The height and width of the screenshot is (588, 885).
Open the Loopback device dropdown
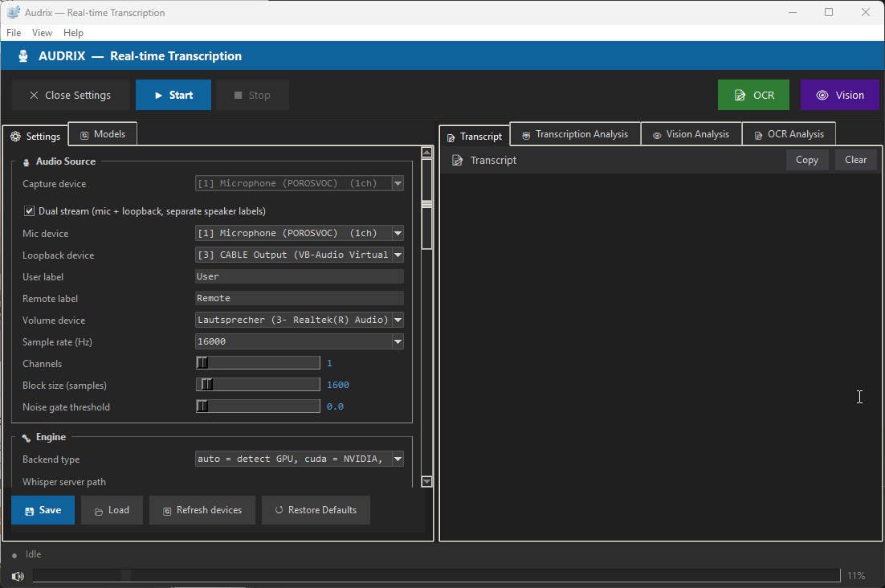(398, 255)
